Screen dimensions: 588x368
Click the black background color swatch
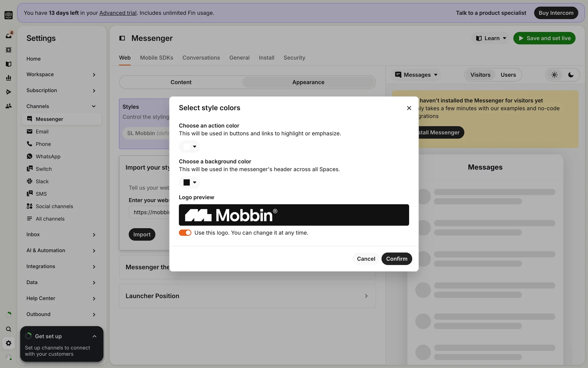[x=187, y=182]
